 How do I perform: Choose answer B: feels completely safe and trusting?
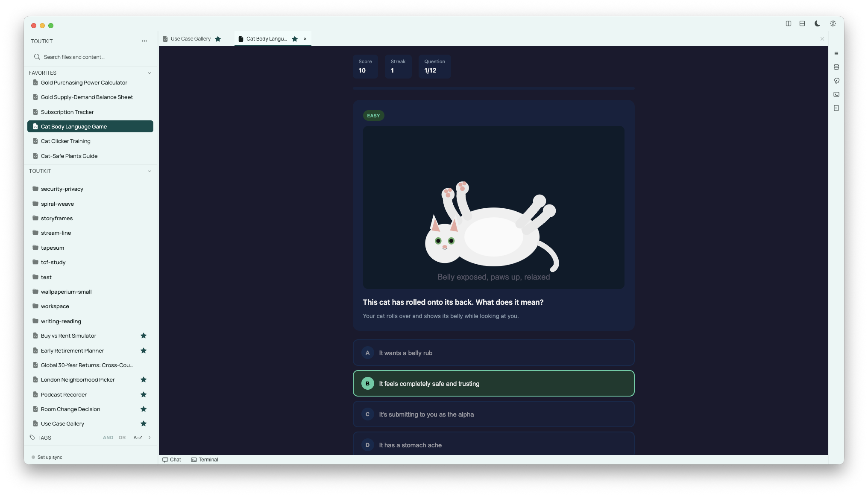493,384
